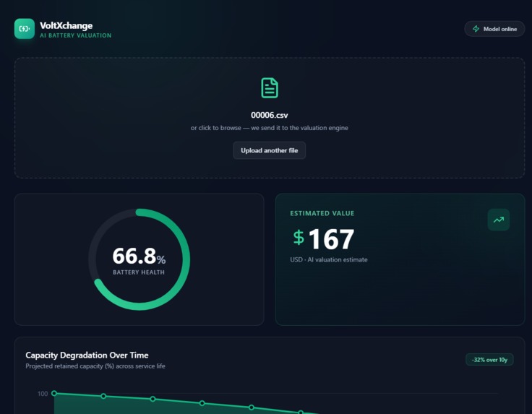Screen dimensions: 532x414
Task: Click the 'or click to browse' upload hint
Action: click(270, 128)
